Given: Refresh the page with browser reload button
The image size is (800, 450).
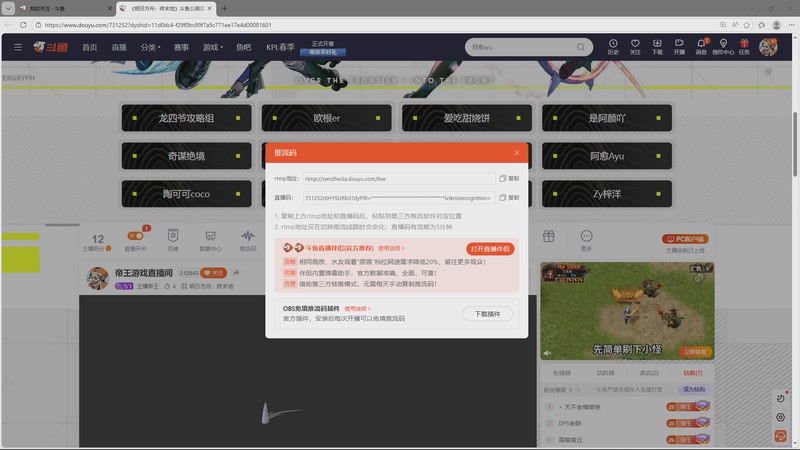Looking at the screenshot, I should (x=23, y=24).
